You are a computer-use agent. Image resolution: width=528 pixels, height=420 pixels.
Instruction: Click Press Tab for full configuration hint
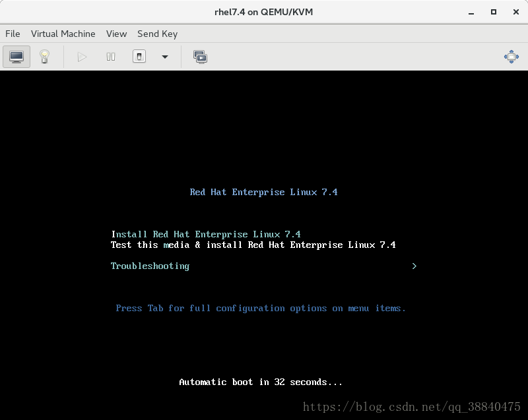point(261,309)
